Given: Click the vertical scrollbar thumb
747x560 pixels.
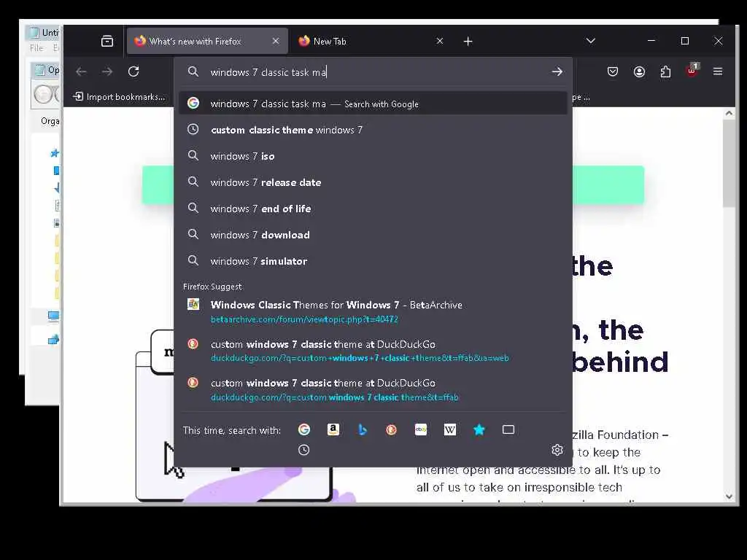Looking at the screenshot, I should [x=729, y=163].
